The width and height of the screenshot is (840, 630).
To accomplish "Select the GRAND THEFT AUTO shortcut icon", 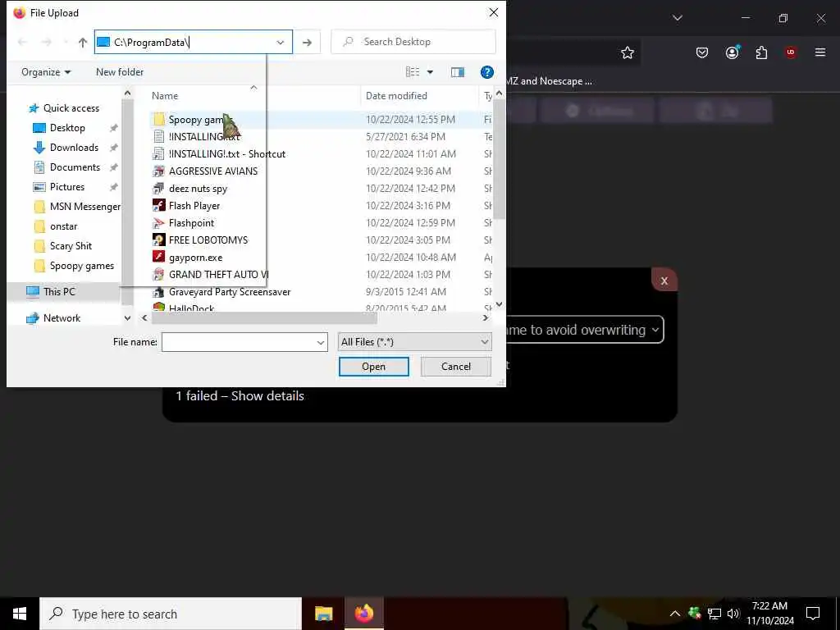I will tap(158, 274).
